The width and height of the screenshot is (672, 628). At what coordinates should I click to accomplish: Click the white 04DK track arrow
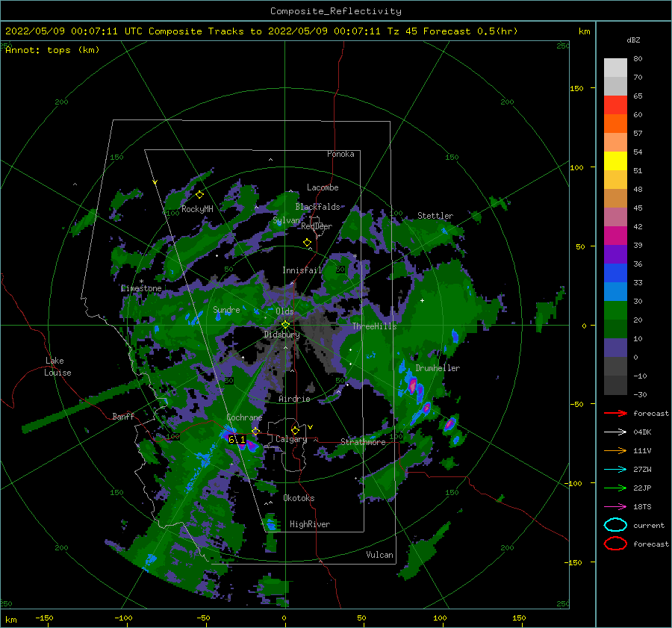point(615,432)
